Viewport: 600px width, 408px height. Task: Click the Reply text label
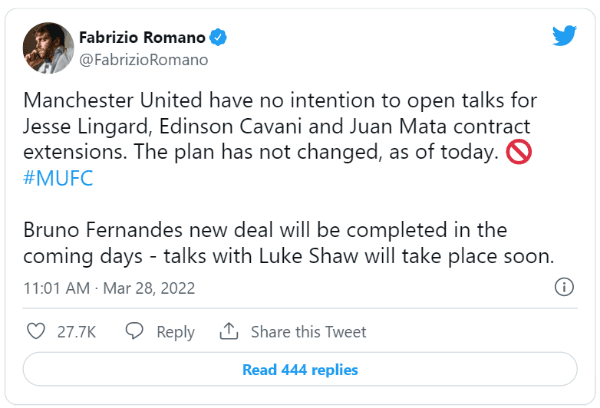[175, 332]
